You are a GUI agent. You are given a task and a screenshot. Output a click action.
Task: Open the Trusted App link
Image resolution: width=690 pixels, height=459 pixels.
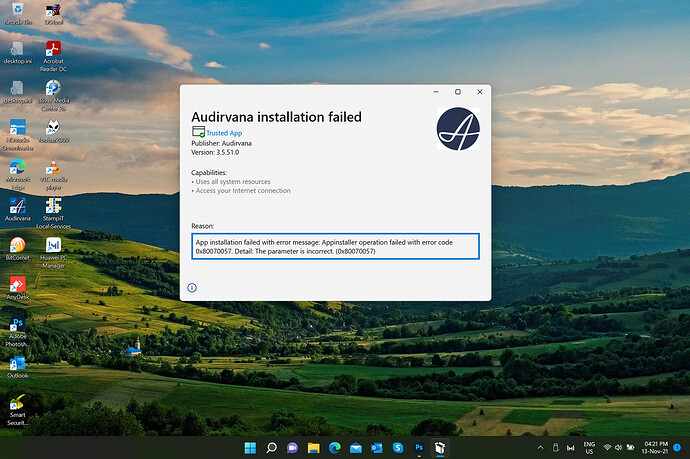pos(224,133)
